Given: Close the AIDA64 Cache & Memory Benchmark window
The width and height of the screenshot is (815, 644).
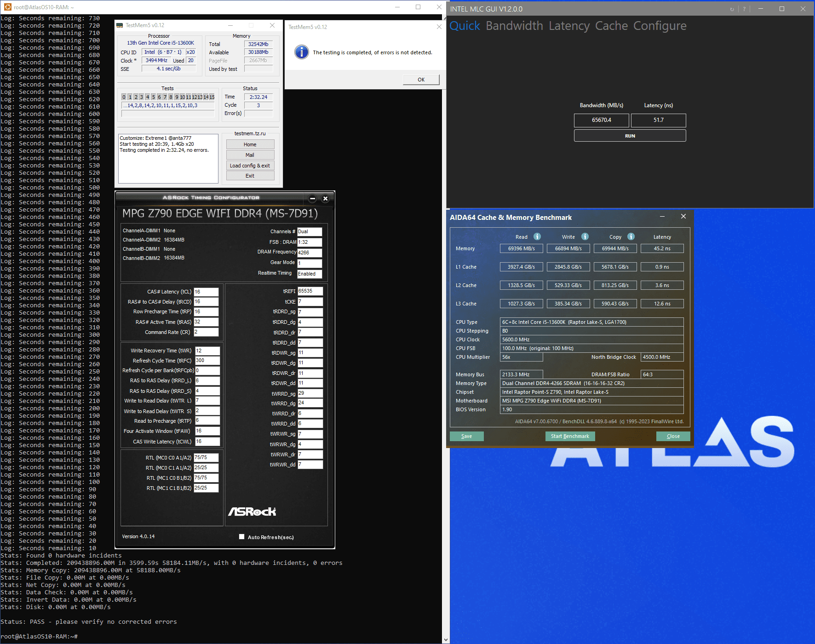Looking at the screenshot, I should [683, 216].
